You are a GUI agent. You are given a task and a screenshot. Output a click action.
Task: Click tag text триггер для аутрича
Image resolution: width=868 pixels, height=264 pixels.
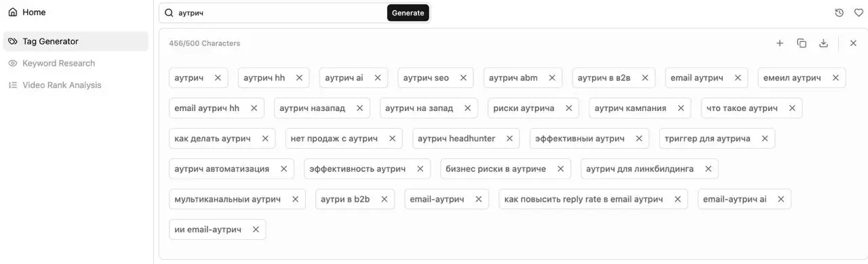coord(707,138)
